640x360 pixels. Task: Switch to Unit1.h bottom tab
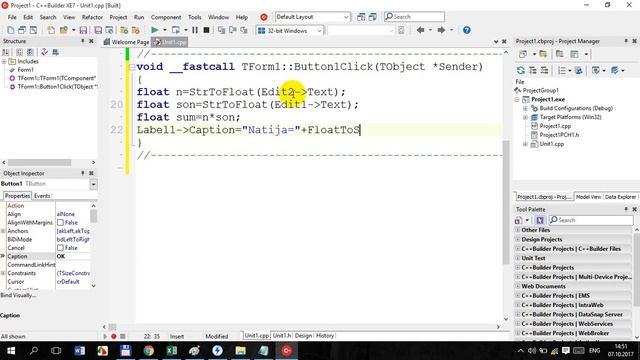click(x=282, y=336)
